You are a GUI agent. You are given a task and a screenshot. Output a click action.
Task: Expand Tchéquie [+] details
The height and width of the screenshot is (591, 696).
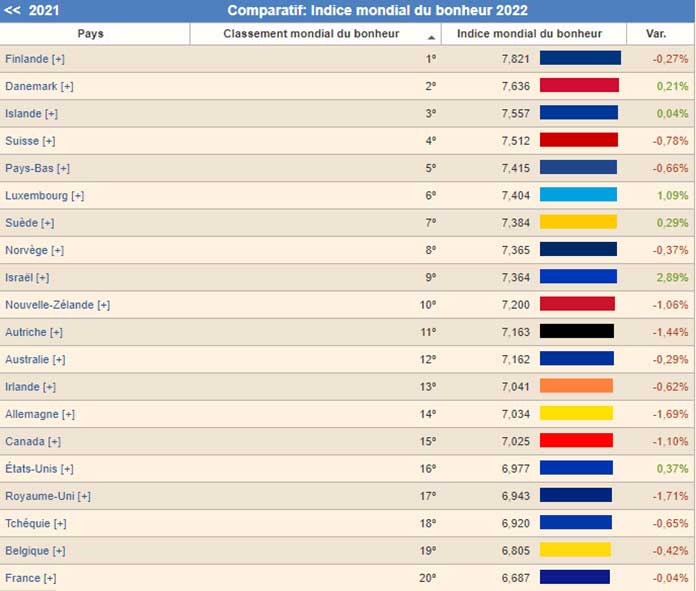point(60,523)
